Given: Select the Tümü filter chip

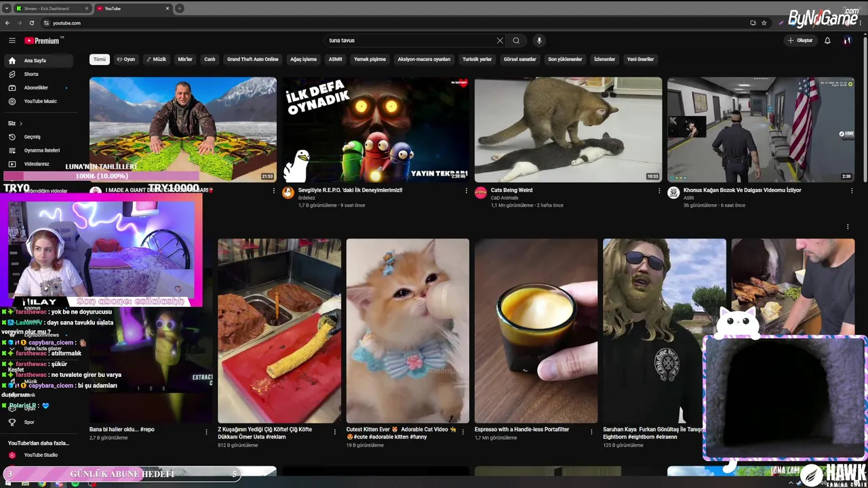Looking at the screenshot, I should [100, 59].
